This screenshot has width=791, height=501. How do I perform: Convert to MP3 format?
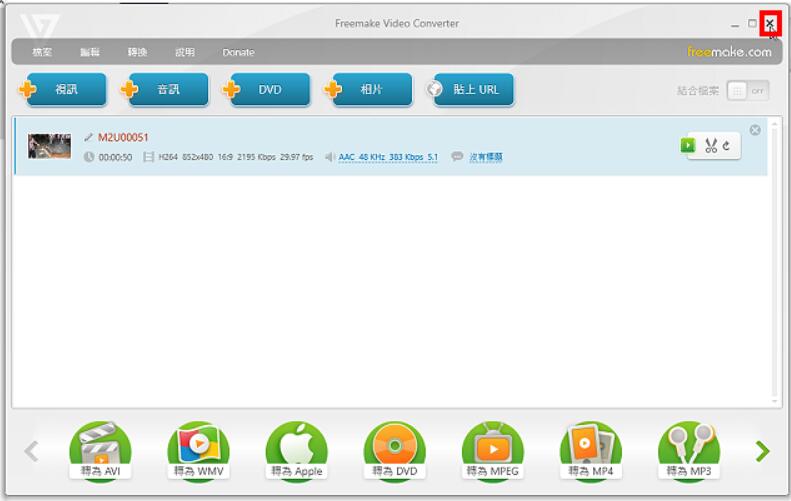pos(689,451)
